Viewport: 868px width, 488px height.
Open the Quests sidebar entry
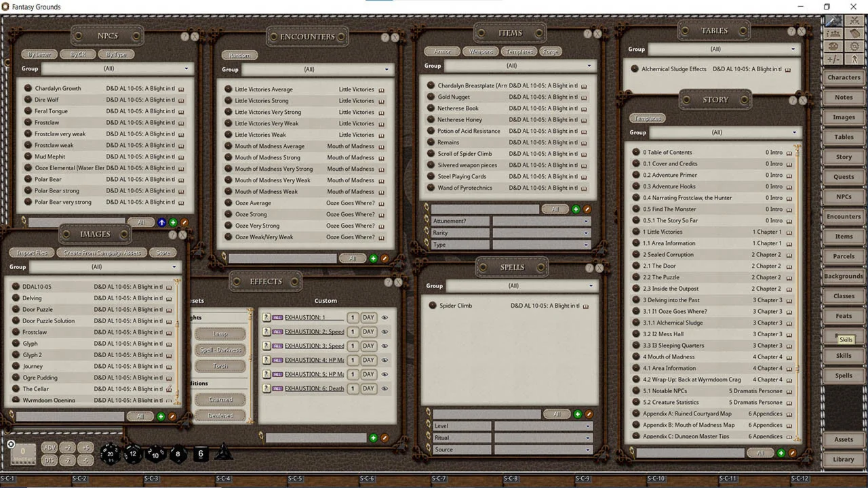tap(844, 177)
